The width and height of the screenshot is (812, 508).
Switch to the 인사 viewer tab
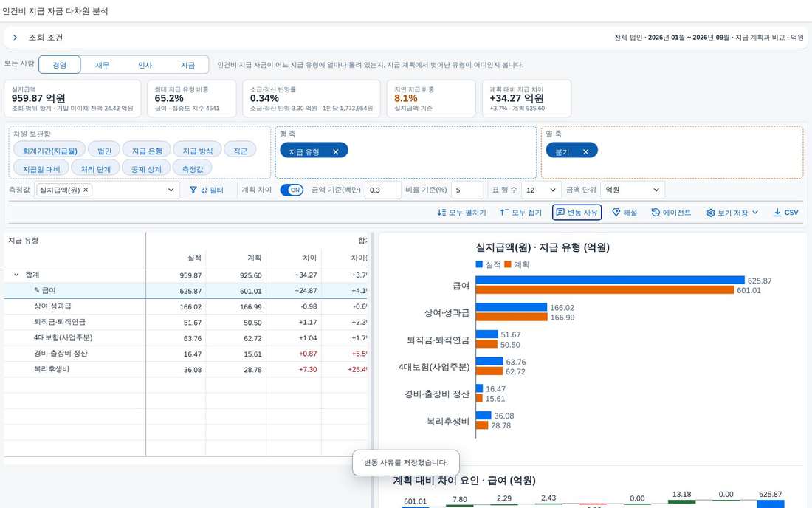pos(145,65)
